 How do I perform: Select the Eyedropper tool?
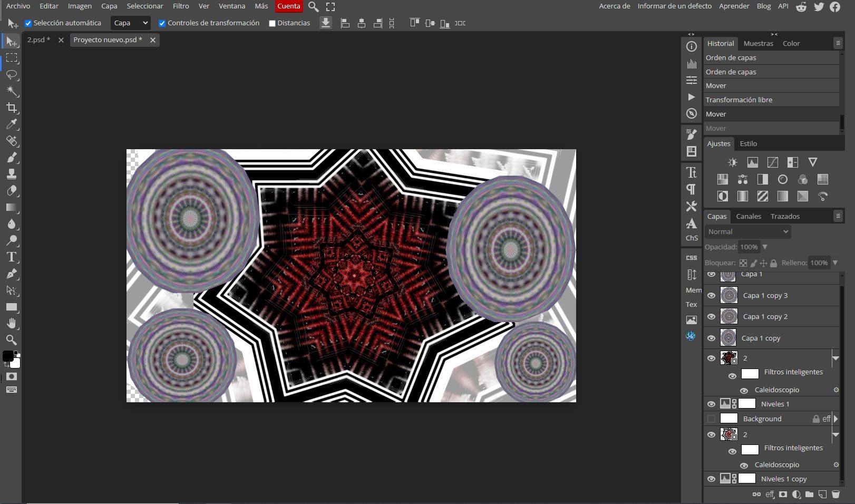pyautogui.click(x=12, y=124)
